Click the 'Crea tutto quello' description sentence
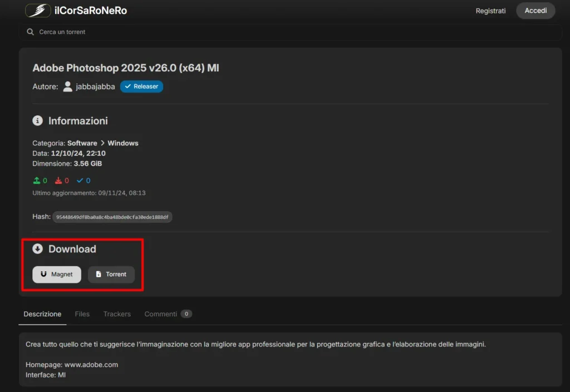The width and height of the screenshot is (570, 392). click(255, 344)
